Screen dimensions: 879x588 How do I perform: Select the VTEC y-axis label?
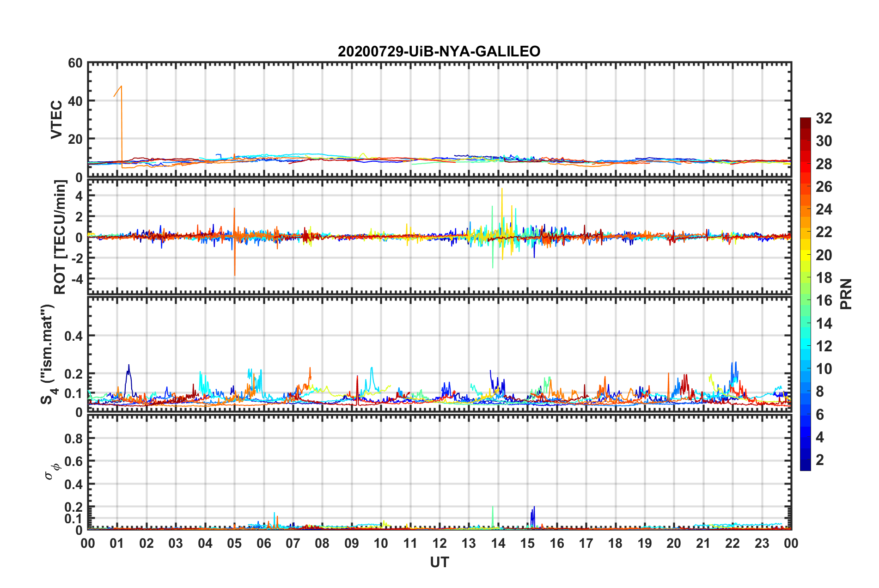pos(56,119)
